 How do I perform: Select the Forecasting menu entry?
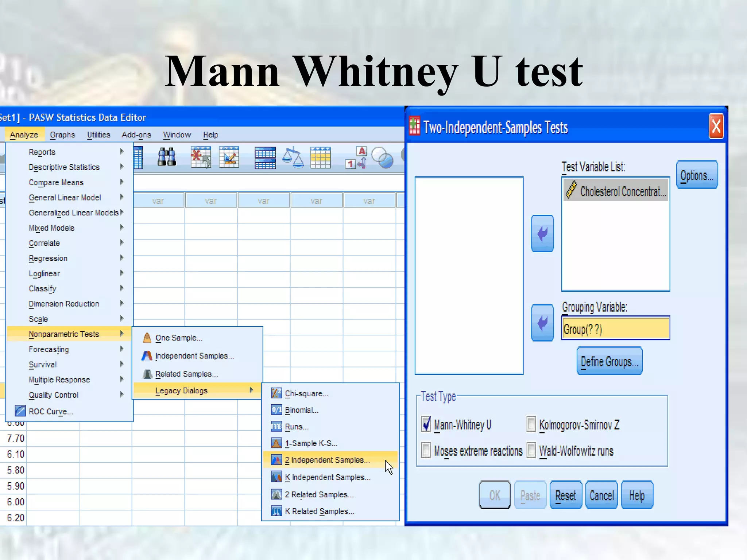tap(69, 349)
